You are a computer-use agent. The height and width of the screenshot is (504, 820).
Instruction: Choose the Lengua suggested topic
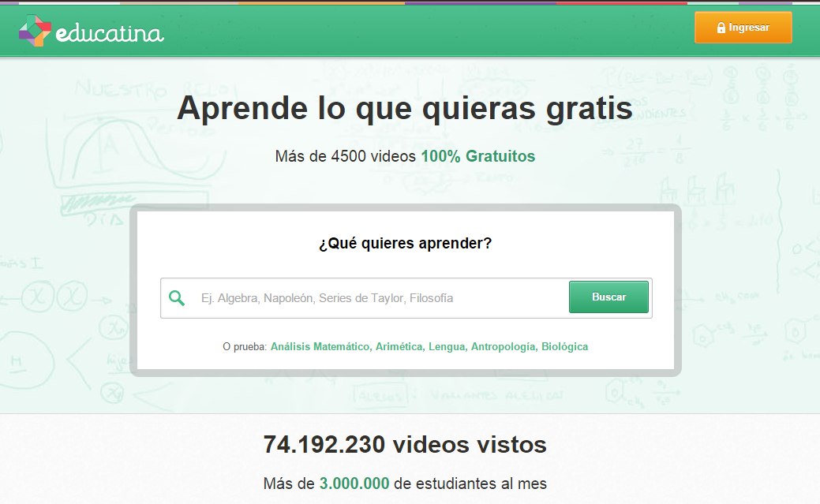(x=447, y=346)
